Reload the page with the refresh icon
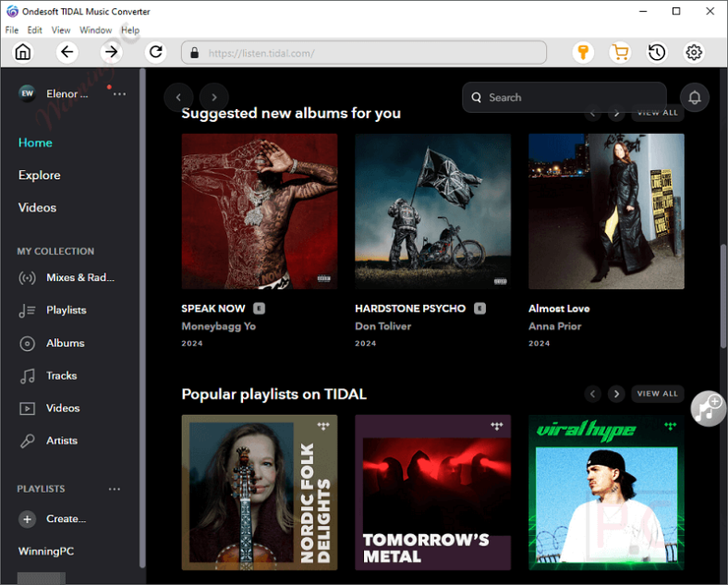The image size is (728, 585). pyautogui.click(x=155, y=52)
